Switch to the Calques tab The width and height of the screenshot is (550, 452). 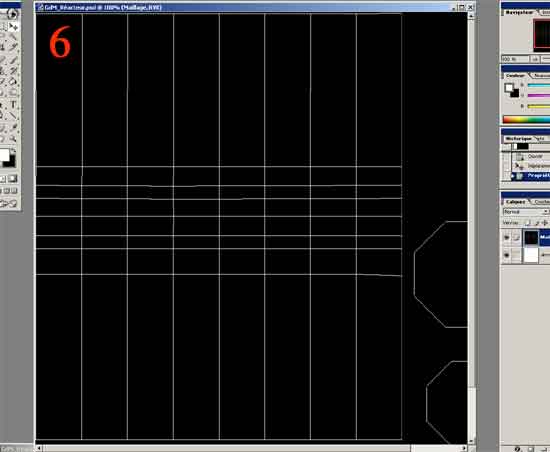pos(516,202)
